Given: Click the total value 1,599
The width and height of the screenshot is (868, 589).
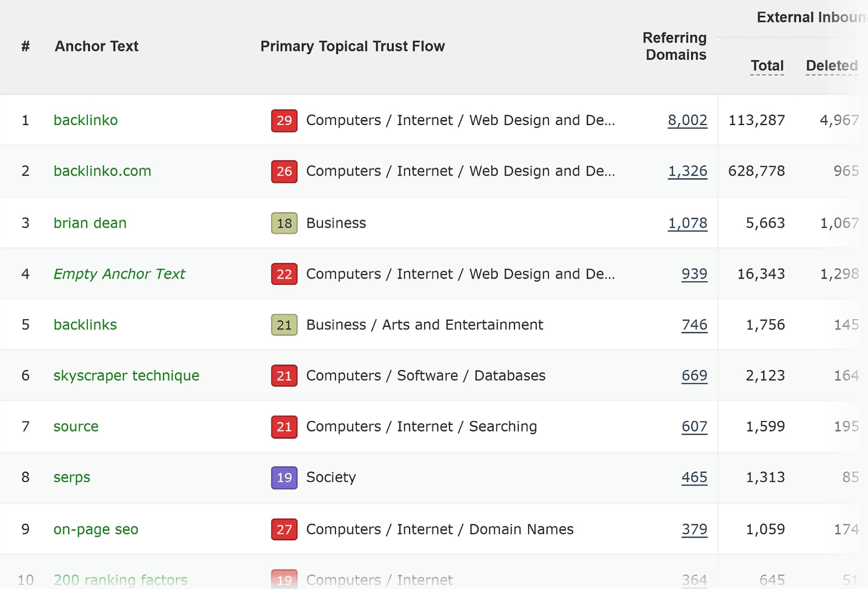Looking at the screenshot, I should tap(766, 426).
